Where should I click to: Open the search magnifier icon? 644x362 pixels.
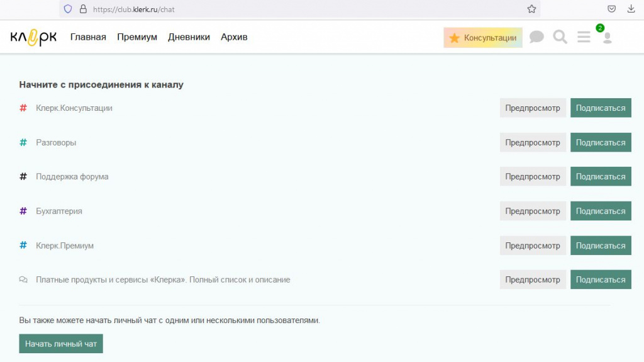pyautogui.click(x=560, y=37)
